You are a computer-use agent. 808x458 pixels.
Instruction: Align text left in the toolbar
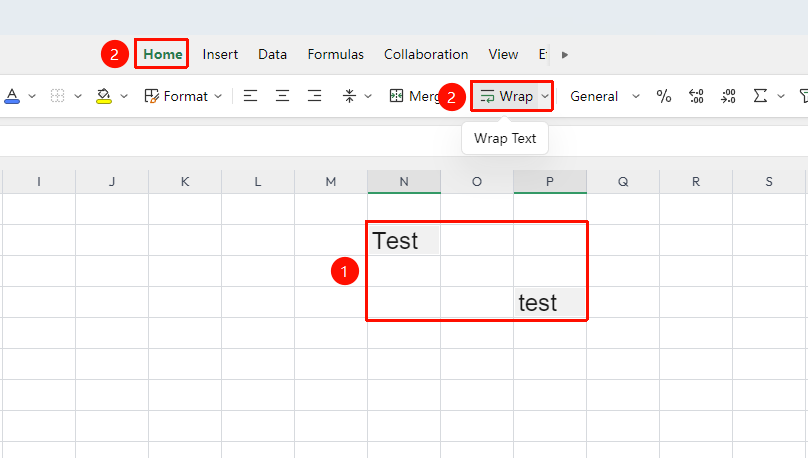click(250, 96)
